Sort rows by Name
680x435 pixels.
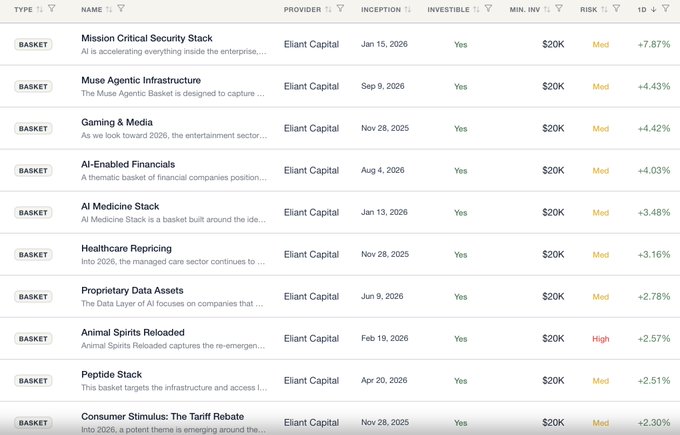pos(109,9)
